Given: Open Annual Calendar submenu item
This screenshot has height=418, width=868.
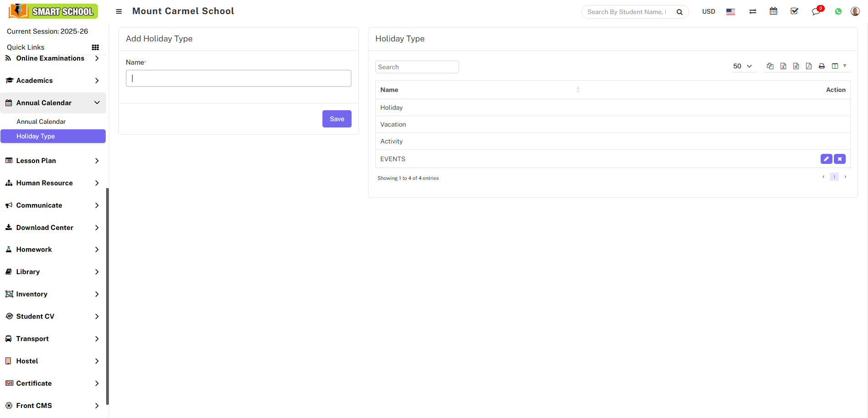Looking at the screenshot, I should 41,122.
